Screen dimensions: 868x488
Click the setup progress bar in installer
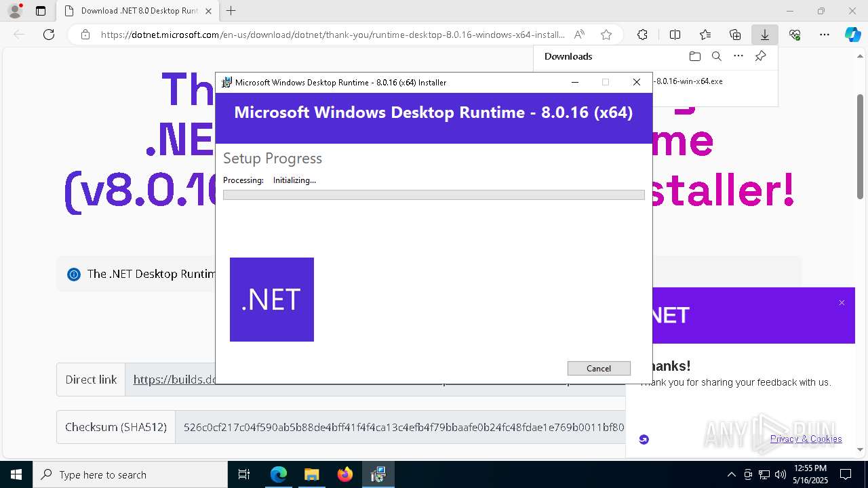[434, 195]
